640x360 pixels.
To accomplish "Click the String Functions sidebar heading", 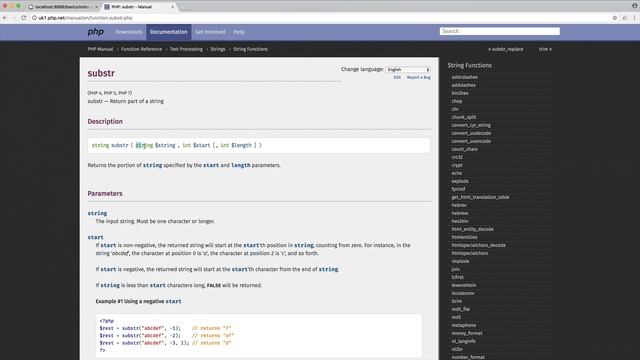I will click(469, 65).
